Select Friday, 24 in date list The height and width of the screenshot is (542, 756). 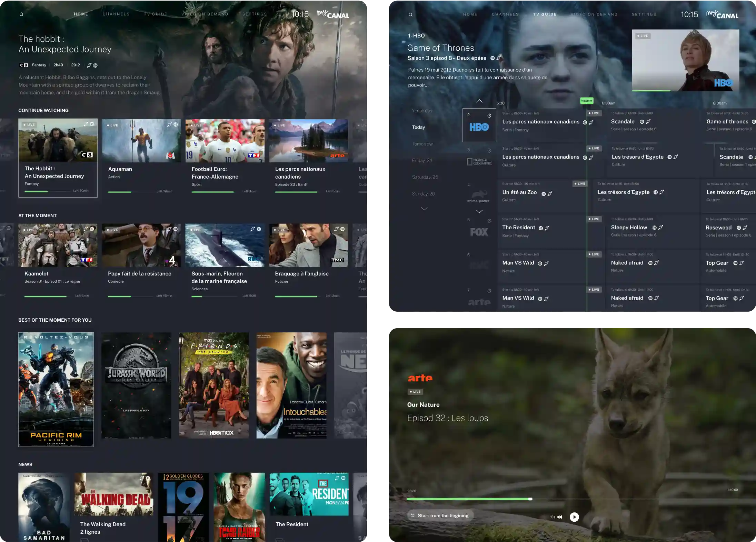click(422, 160)
